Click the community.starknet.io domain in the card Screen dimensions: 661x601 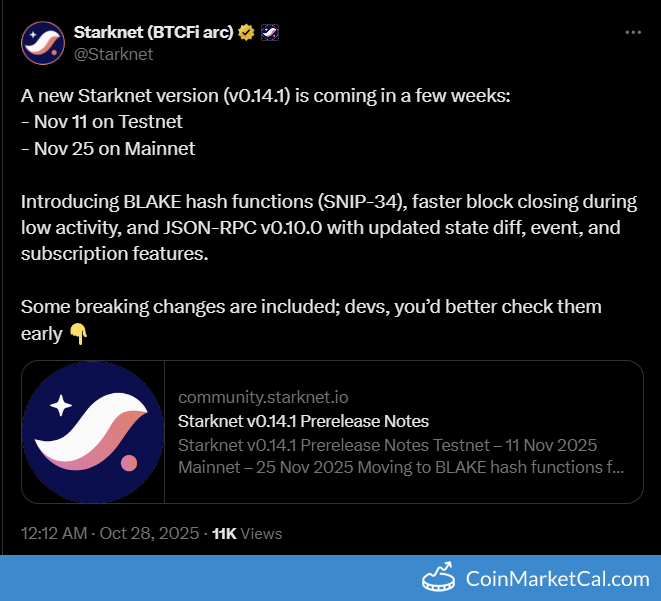pyautogui.click(x=263, y=397)
